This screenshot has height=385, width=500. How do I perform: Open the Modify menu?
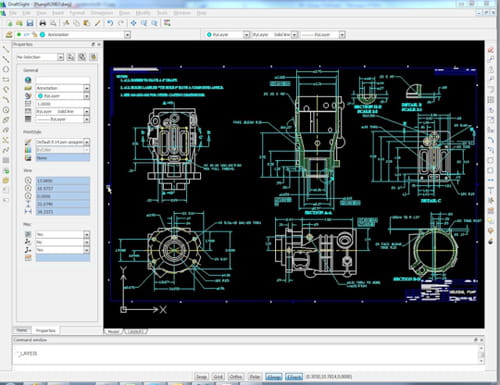[x=143, y=13]
